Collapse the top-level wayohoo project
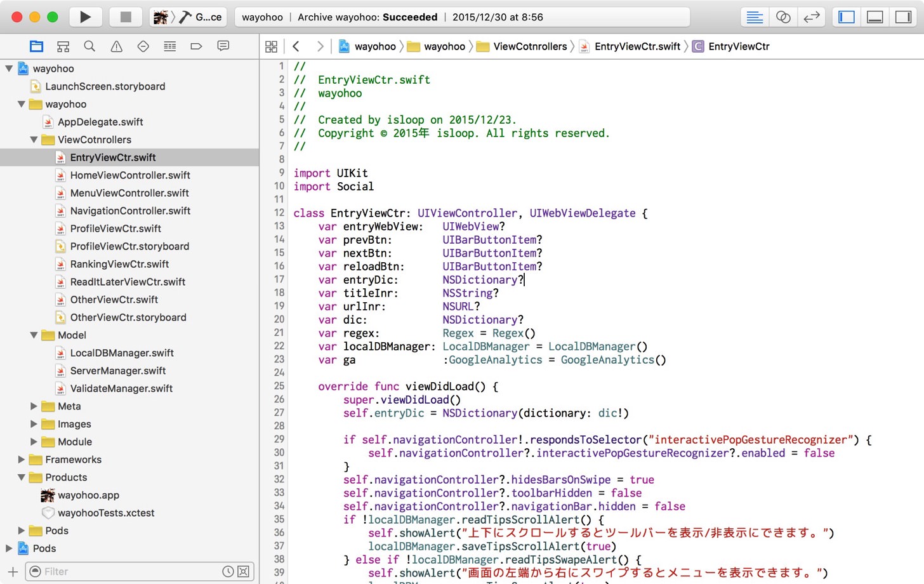Screen dimensions: 924x584 pyautogui.click(x=9, y=69)
